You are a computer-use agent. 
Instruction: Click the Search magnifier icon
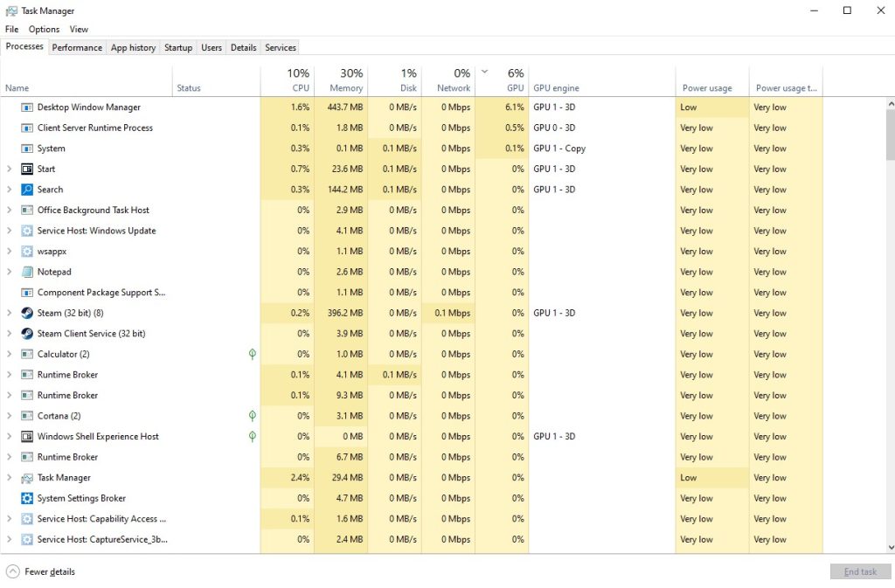(x=27, y=190)
